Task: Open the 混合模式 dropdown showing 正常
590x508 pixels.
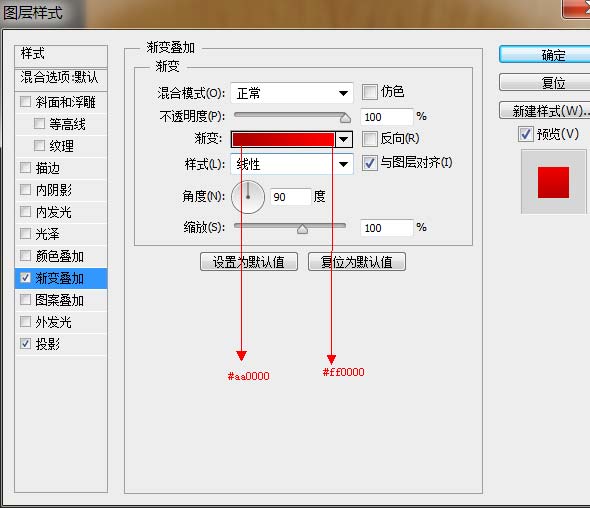Action: tap(292, 93)
